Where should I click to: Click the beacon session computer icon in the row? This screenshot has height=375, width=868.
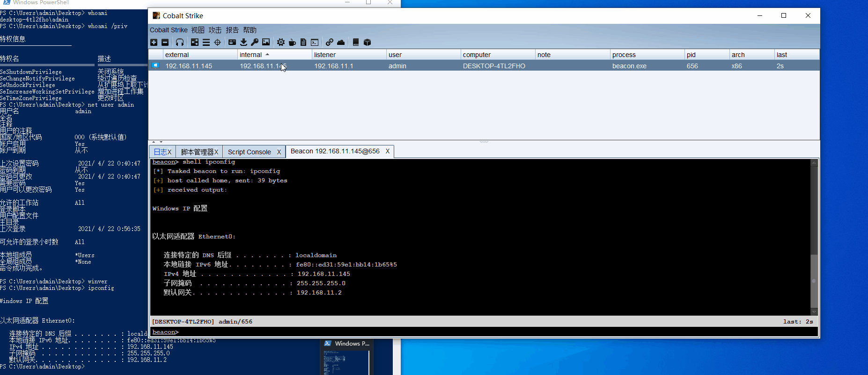pyautogui.click(x=155, y=65)
